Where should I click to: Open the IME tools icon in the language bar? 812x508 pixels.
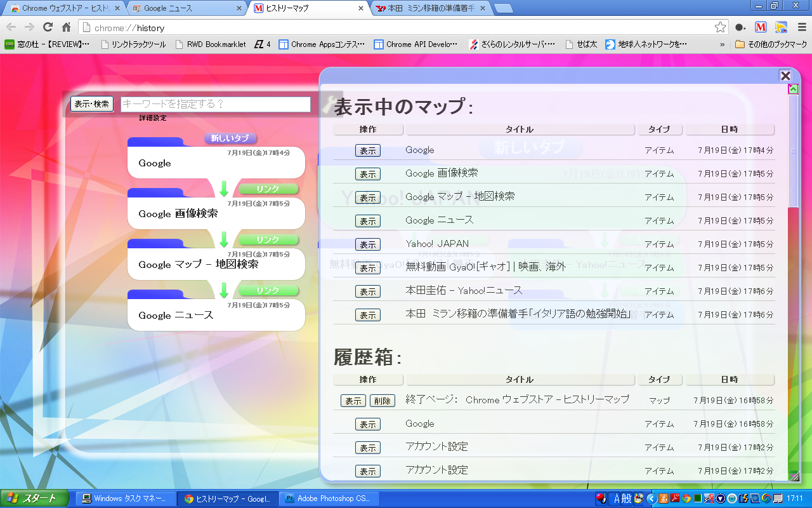[639, 498]
